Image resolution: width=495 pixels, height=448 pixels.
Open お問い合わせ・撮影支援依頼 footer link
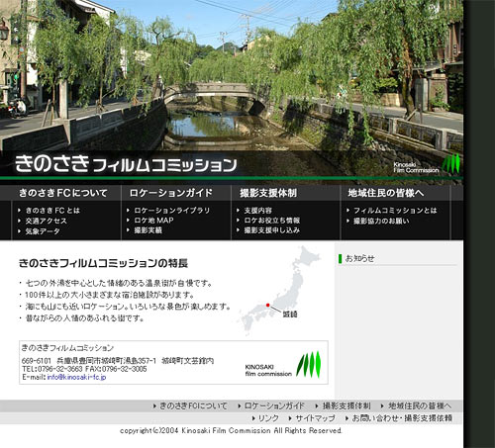pyautogui.click(x=402, y=418)
